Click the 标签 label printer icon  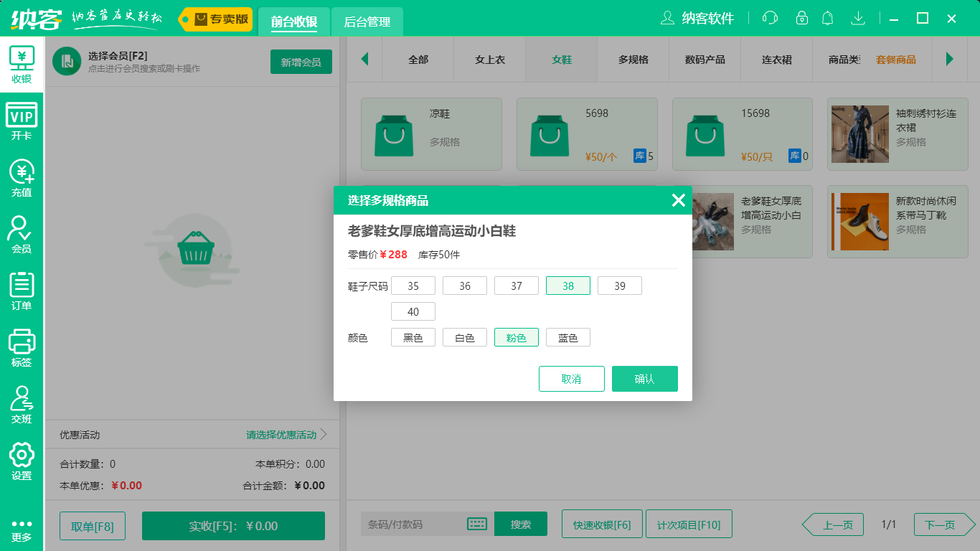[x=22, y=346]
